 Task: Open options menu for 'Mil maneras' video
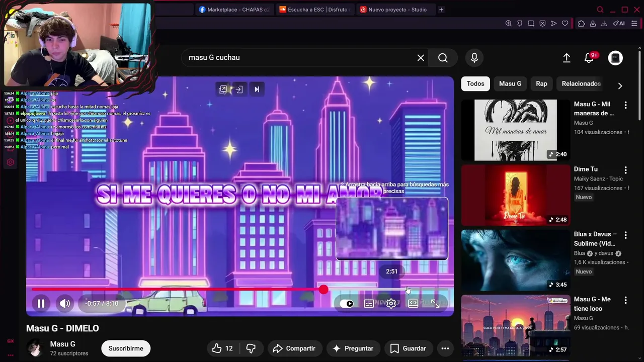pyautogui.click(x=625, y=105)
